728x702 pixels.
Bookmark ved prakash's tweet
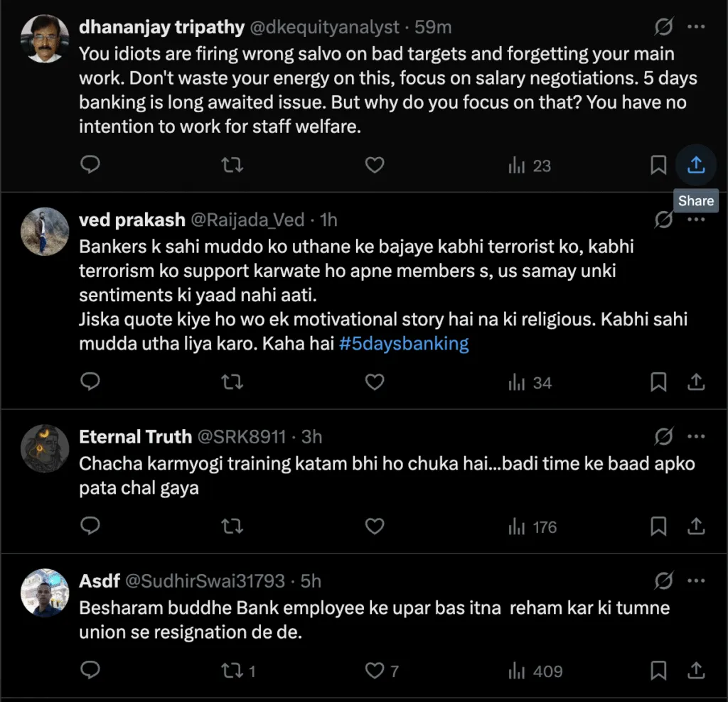click(658, 383)
